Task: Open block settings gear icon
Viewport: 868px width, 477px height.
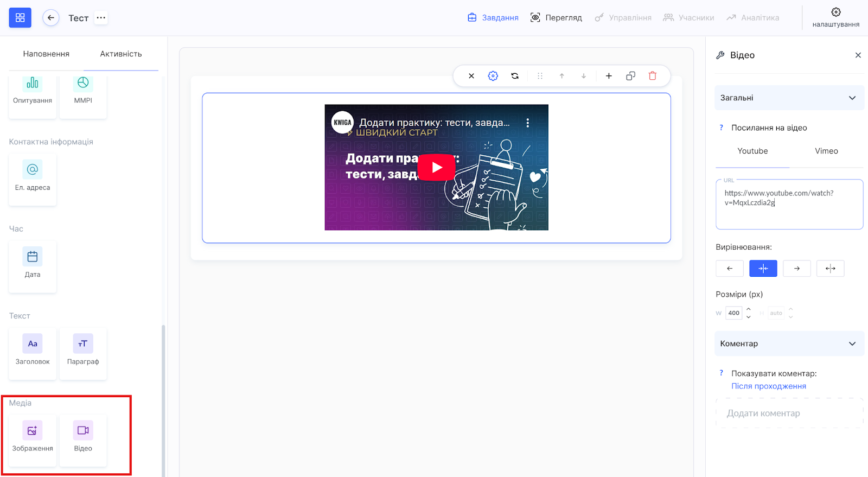Action: (493, 76)
